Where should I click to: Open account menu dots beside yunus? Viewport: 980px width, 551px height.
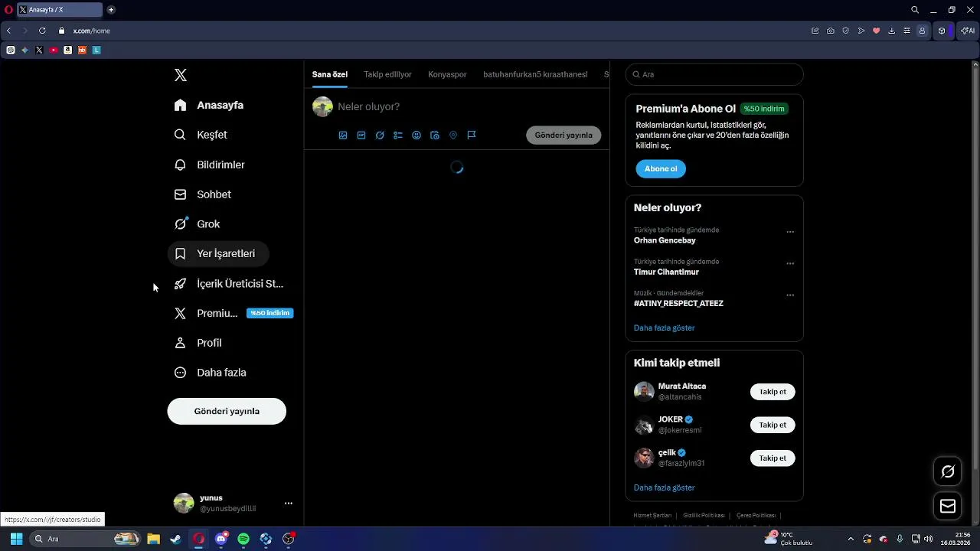pos(289,504)
